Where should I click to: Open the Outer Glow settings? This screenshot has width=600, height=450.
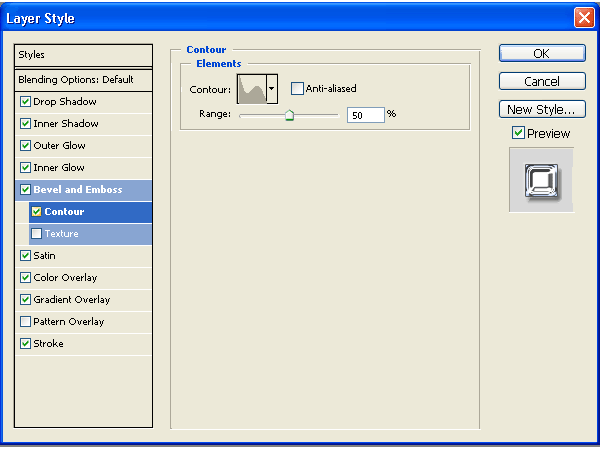click(60, 146)
